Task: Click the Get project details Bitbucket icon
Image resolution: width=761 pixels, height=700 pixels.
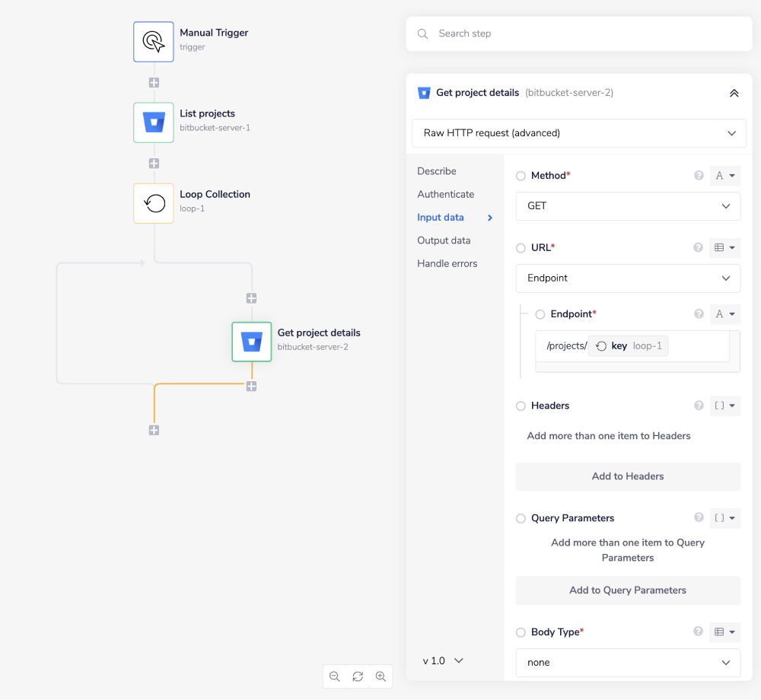Action: pos(251,342)
